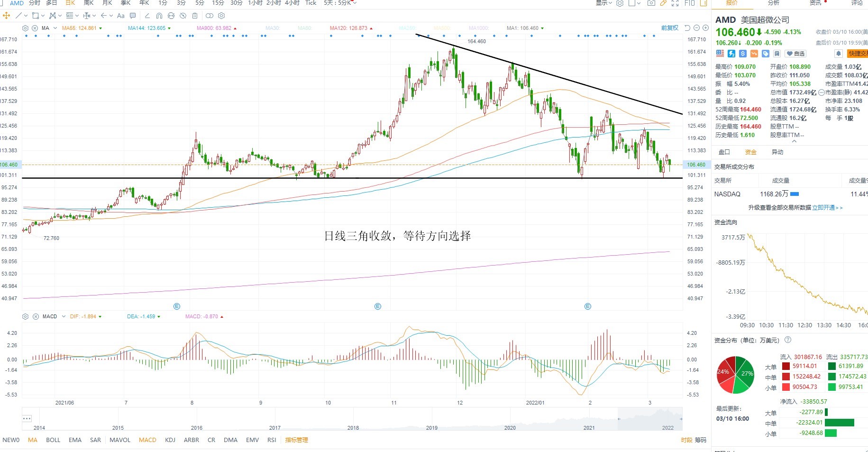Toggle the MACD indicator at bottom bar
Screen dimensions: 868x452
147,440
